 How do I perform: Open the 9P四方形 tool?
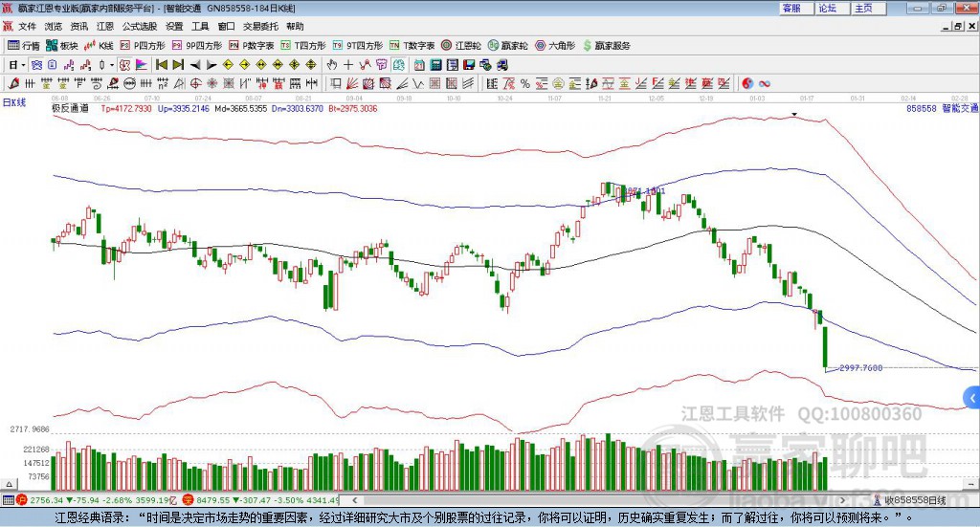[197, 46]
